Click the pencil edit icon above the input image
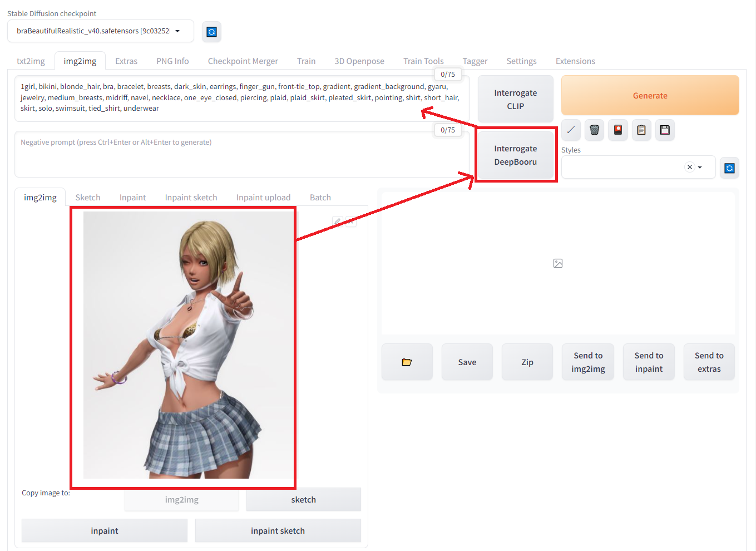 [337, 221]
